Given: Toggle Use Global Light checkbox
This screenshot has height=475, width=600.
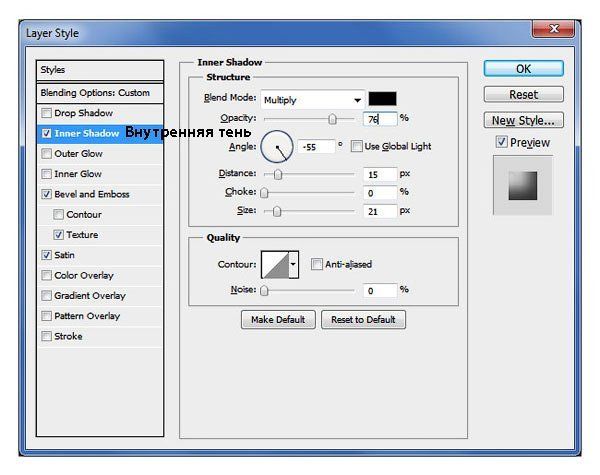Looking at the screenshot, I should 356,146.
